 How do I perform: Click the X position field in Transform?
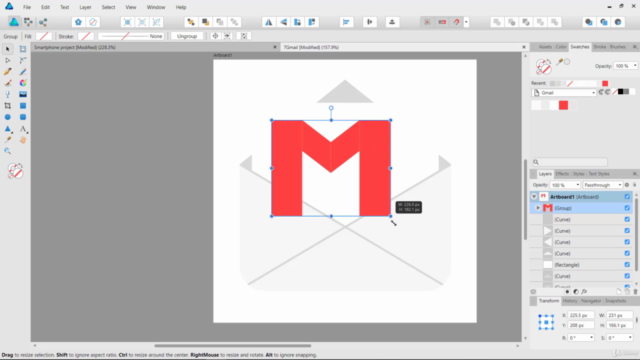pos(580,315)
